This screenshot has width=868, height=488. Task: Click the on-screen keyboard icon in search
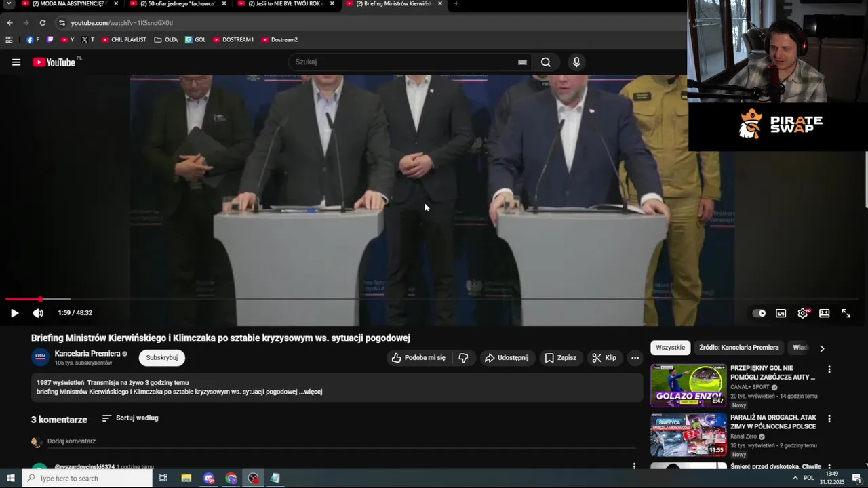522,62
